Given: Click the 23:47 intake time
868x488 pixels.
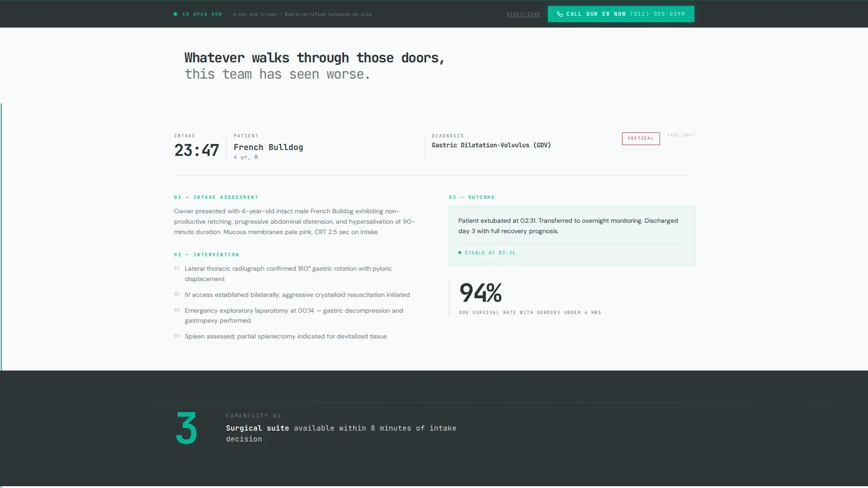Looking at the screenshot, I should (x=196, y=150).
